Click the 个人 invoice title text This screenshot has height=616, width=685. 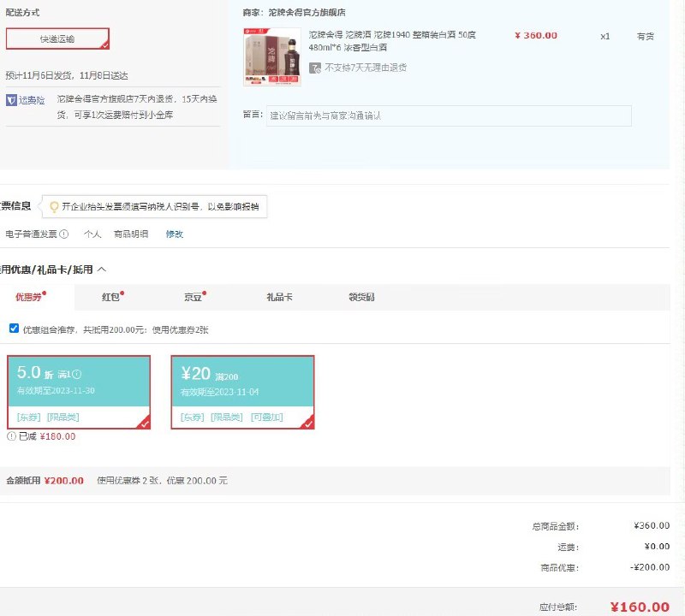click(92, 234)
